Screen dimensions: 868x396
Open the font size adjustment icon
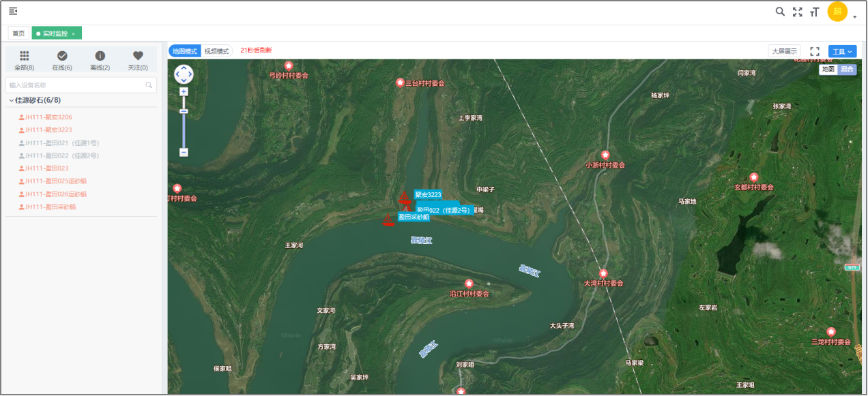814,12
